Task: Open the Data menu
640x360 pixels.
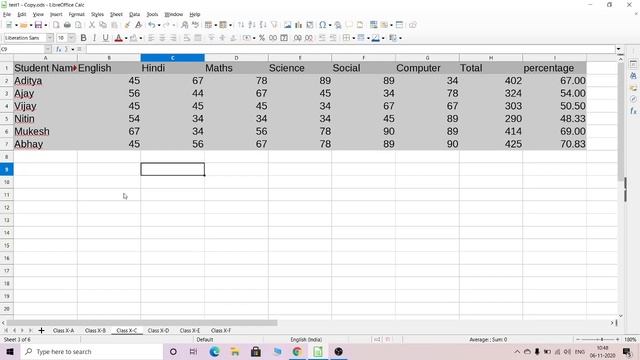Action: [134, 14]
